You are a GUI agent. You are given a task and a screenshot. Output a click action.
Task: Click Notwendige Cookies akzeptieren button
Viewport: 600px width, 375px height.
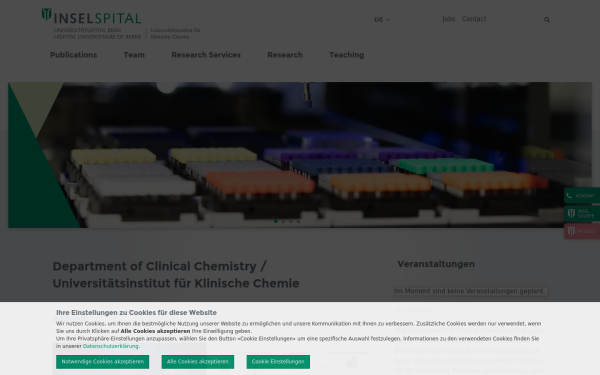point(103,362)
